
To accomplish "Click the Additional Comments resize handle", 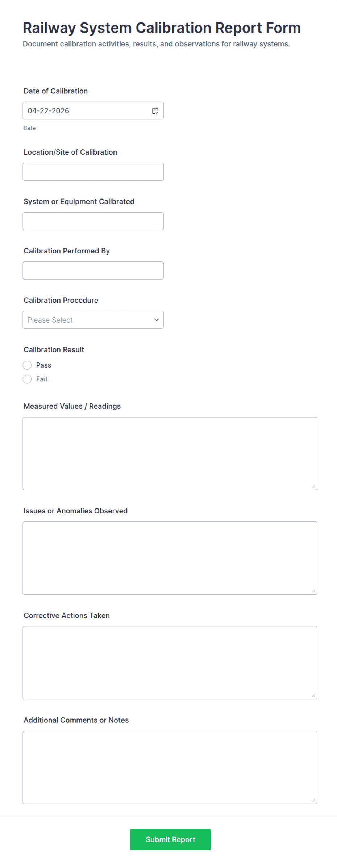I will click(x=313, y=800).
